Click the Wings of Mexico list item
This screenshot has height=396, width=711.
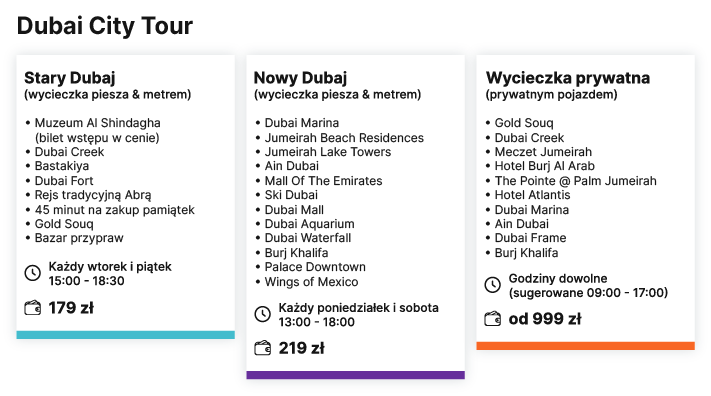point(311,282)
